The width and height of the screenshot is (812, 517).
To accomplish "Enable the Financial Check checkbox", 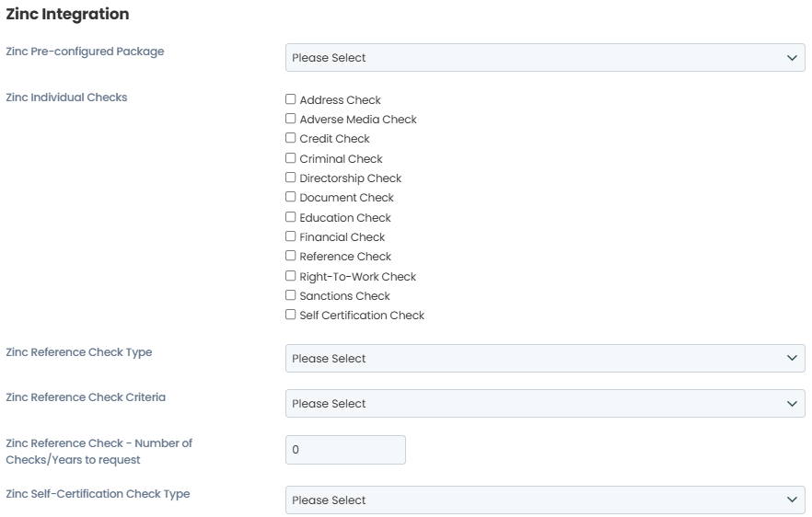I will 291,236.
